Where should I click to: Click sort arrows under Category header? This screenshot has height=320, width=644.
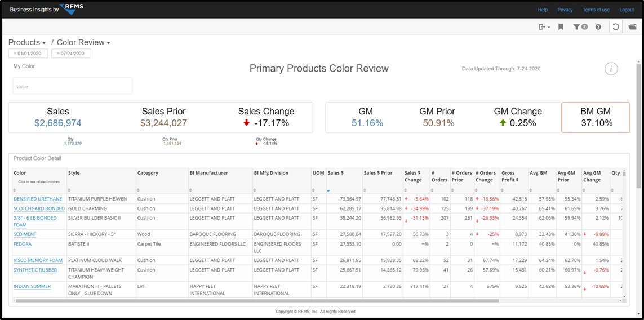[139, 190]
